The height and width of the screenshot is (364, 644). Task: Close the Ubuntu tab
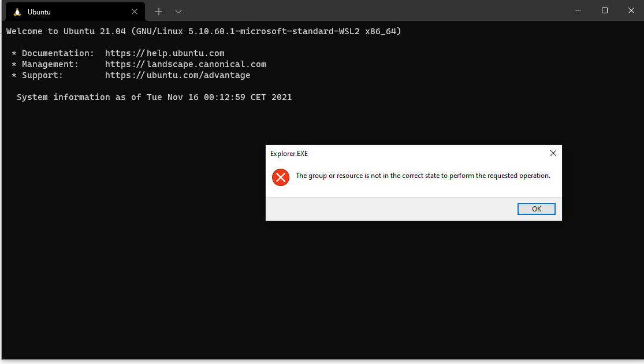pyautogui.click(x=135, y=12)
